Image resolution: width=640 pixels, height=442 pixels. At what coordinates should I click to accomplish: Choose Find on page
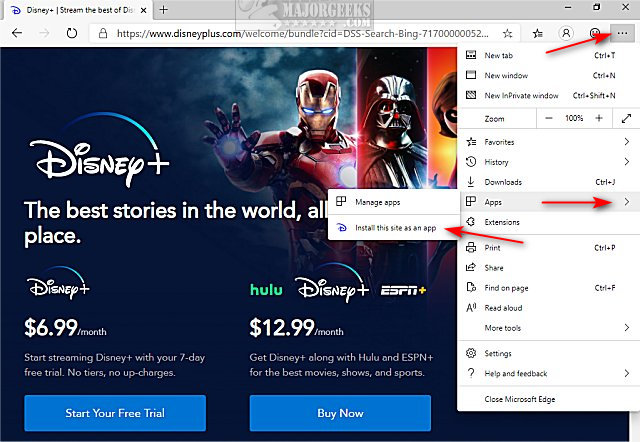[x=549, y=288]
